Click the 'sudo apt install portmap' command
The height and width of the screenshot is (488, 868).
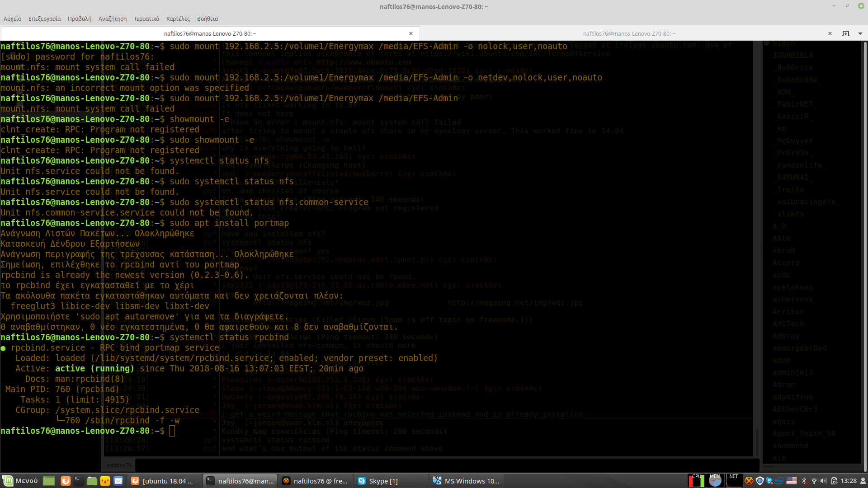coord(229,223)
